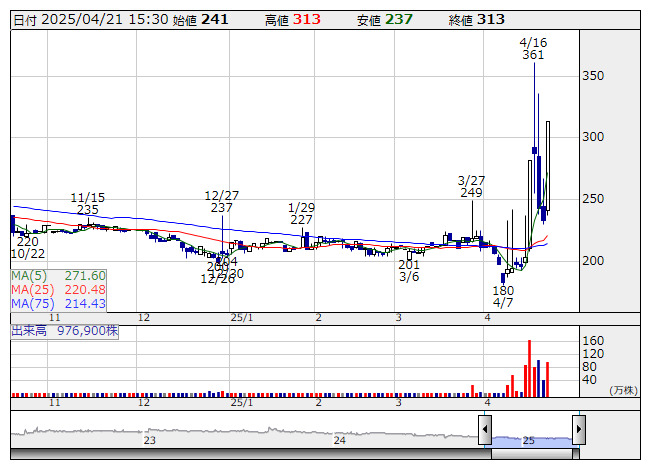Screen dimensions: 653x470
Task: Click the tallest red volume bar
Action: (530, 369)
